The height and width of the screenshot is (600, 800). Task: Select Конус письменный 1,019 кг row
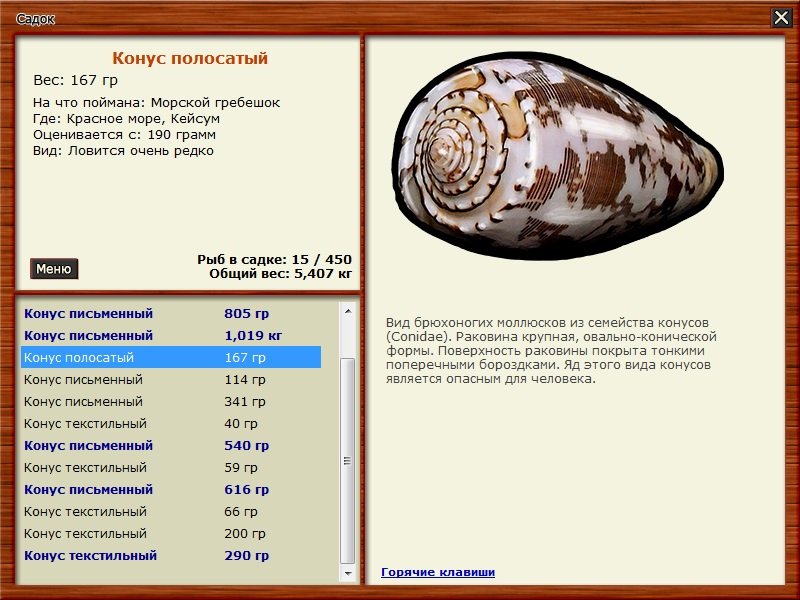(x=171, y=335)
